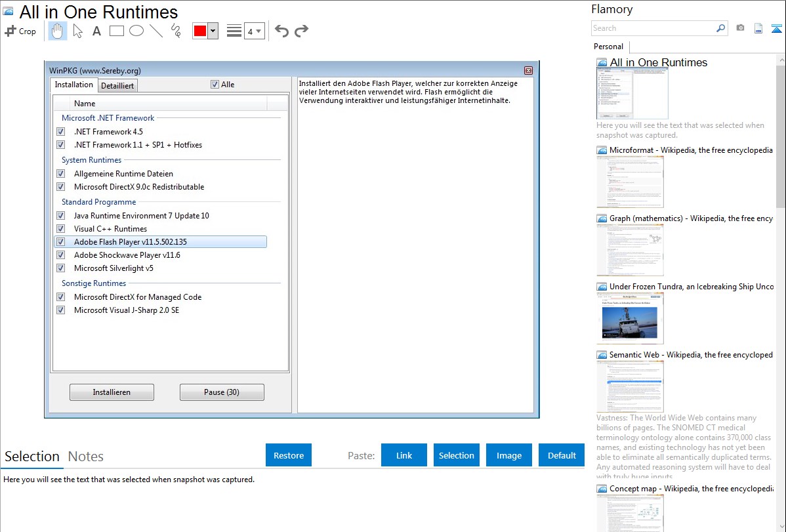
Task: Click the icon beside Semantic Web title
Action: click(x=602, y=355)
